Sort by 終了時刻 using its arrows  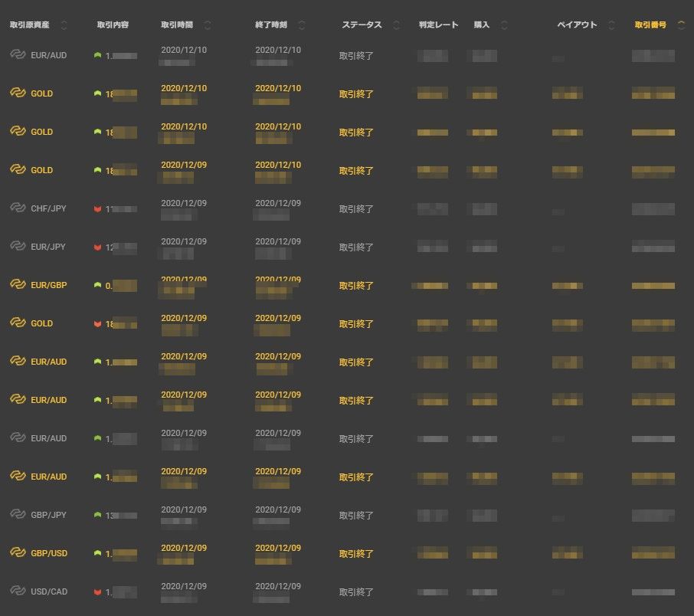[x=302, y=25]
